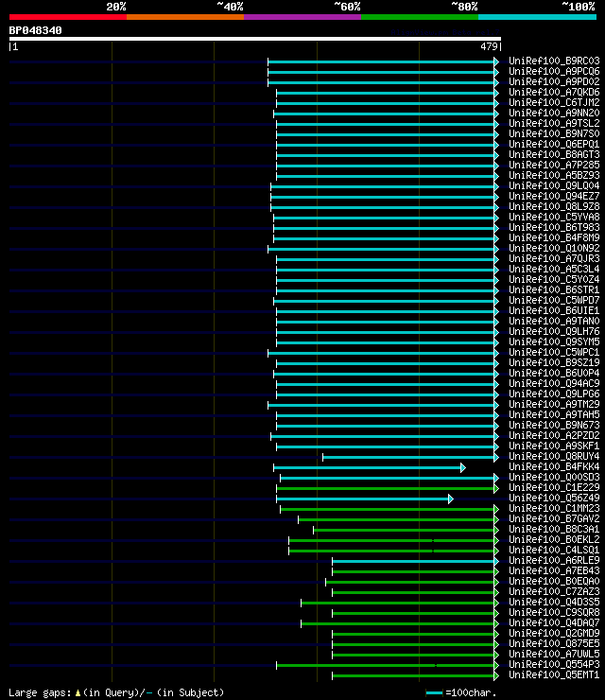Image resolution: width=605 pixels, height=700 pixels.
Task: Click the cyan ~100% legend segment
Action: click(537, 17)
